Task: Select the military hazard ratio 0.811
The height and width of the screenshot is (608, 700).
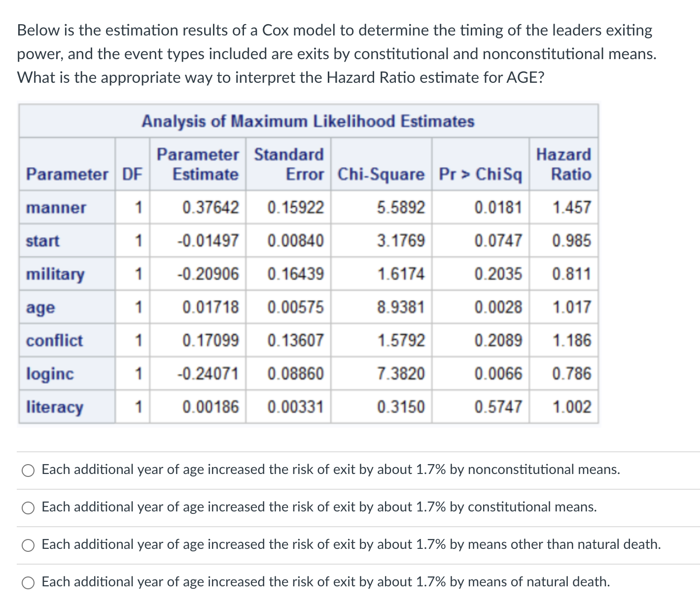Action: [571, 274]
